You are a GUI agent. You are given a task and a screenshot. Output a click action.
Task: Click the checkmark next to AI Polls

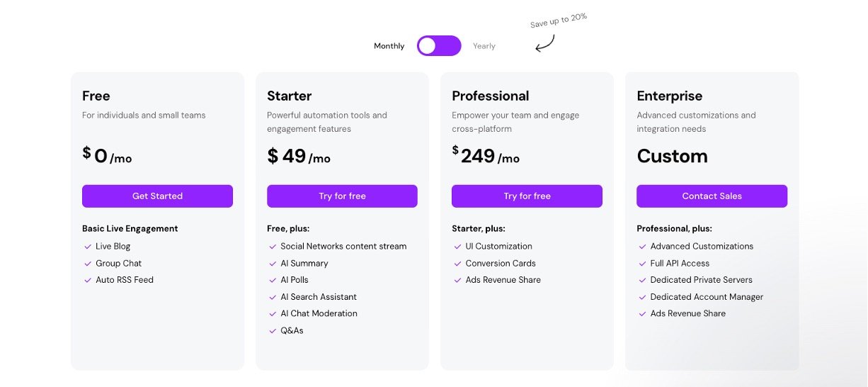[273, 280]
